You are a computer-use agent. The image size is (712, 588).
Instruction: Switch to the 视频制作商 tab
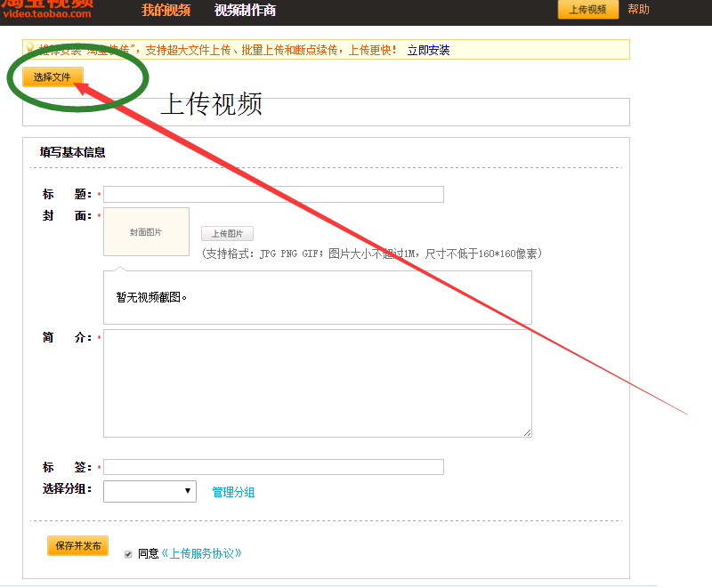click(245, 10)
